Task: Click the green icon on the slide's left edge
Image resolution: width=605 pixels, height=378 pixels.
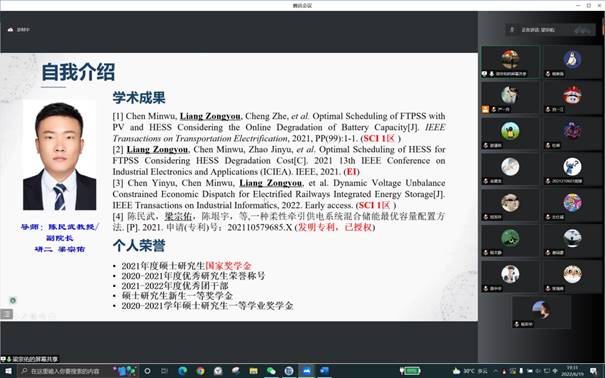Action: tap(13, 300)
